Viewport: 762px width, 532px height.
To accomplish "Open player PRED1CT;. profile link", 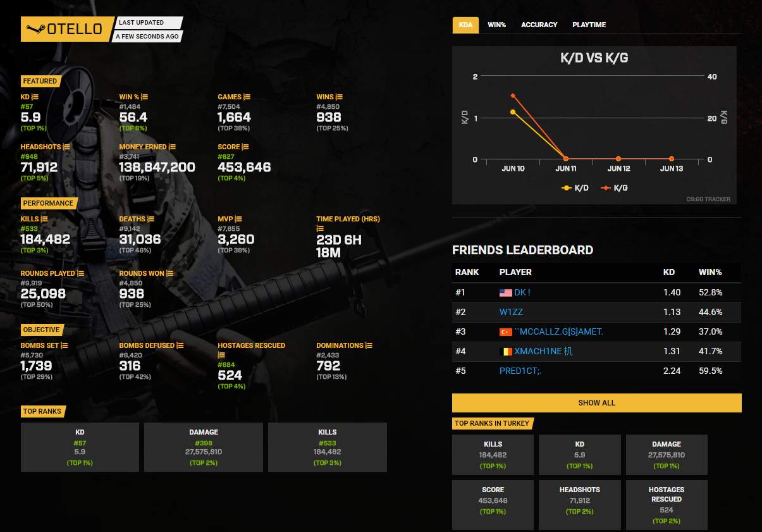I will coord(520,371).
